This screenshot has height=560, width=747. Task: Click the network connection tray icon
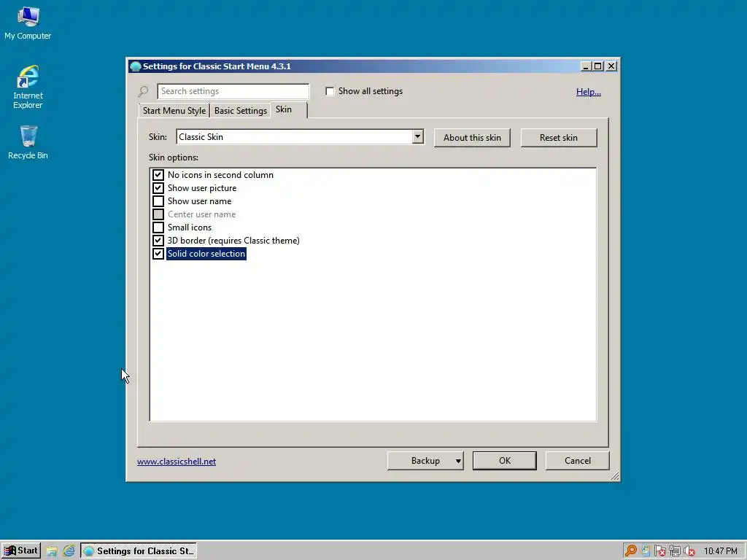675,551
